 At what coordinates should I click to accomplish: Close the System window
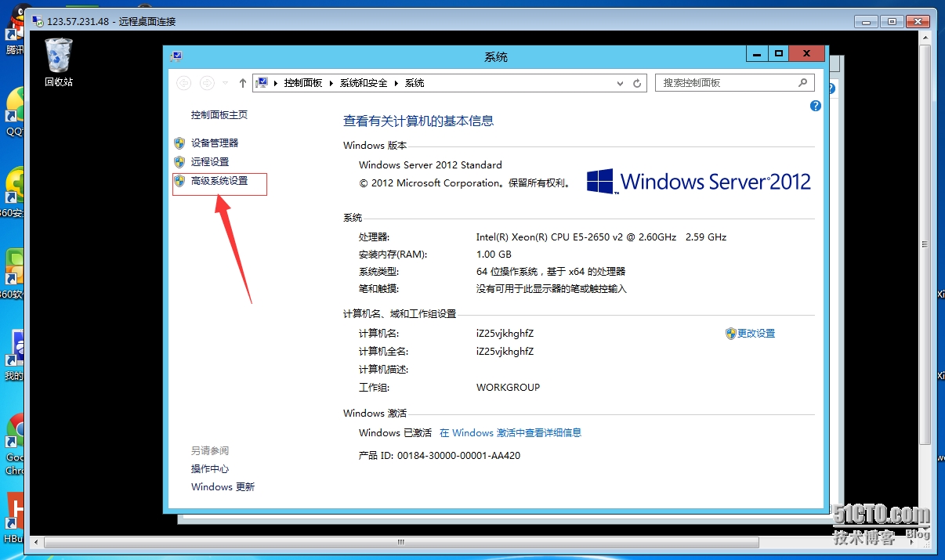pos(806,54)
